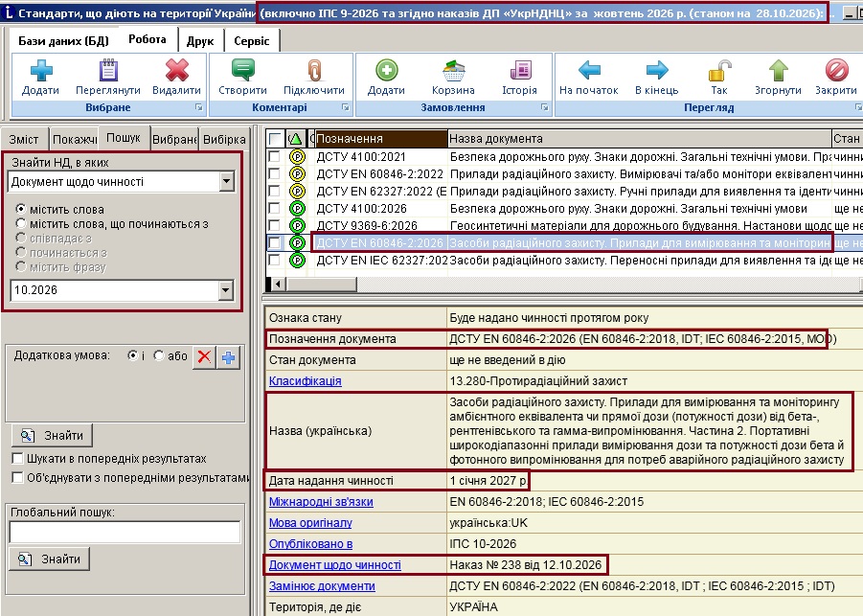Image resolution: width=863 pixels, height=616 pixels.
Task: Jump to end with В кінець arrow
Action: (x=657, y=71)
